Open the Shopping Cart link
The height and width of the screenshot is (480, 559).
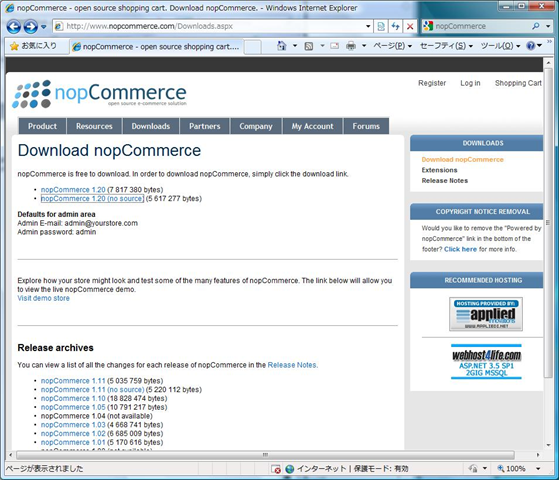518,83
